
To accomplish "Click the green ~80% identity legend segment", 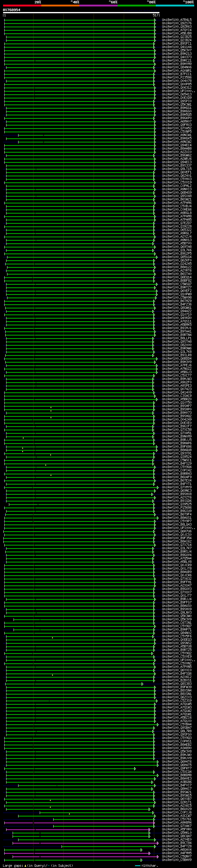I will coord(136,6).
